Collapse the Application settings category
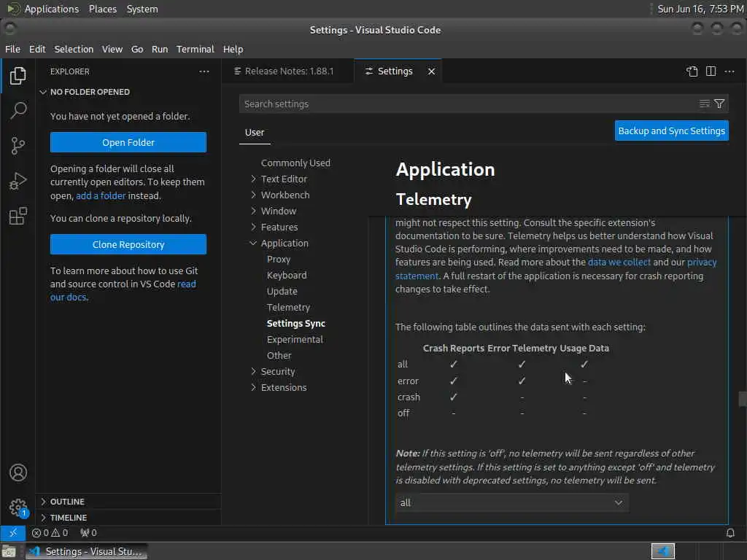This screenshot has width=747, height=560. (285, 244)
